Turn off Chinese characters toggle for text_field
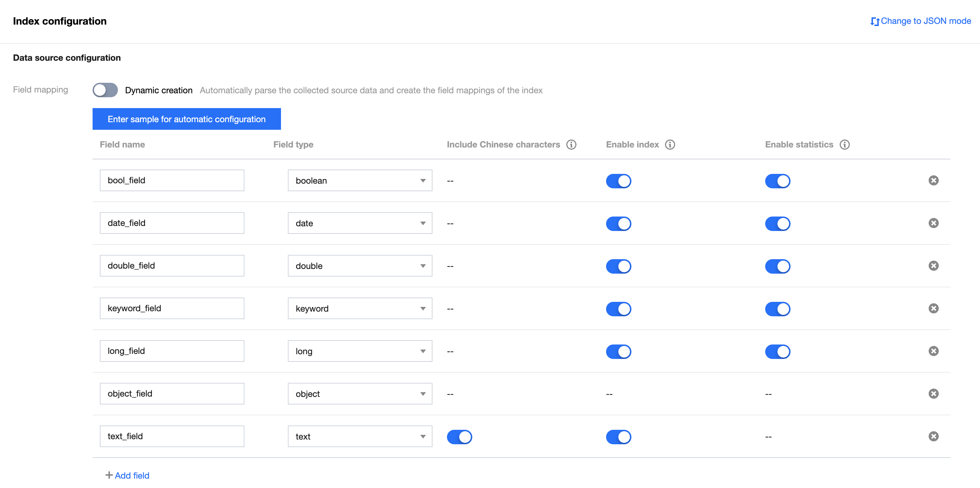 pyautogui.click(x=459, y=437)
